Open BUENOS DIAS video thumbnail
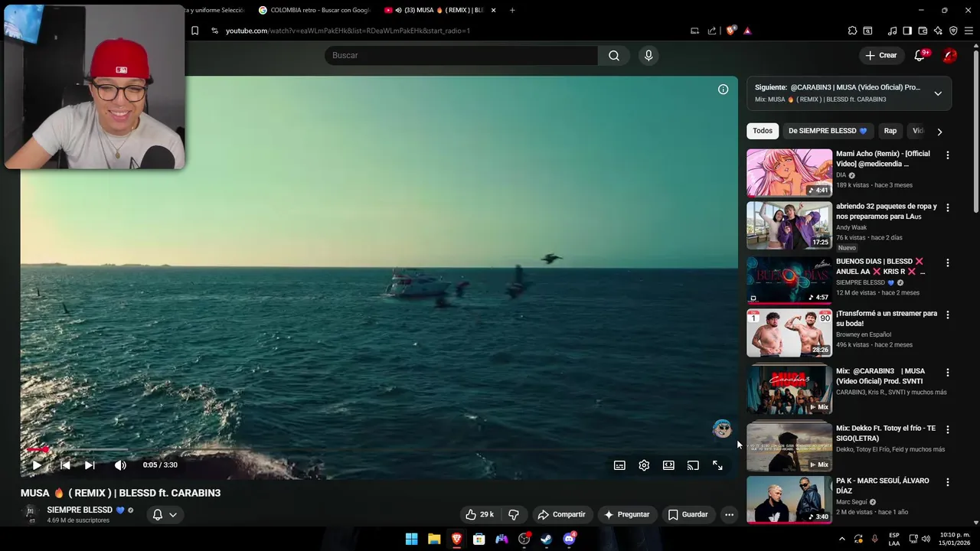980x551 pixels. point(789,280)
